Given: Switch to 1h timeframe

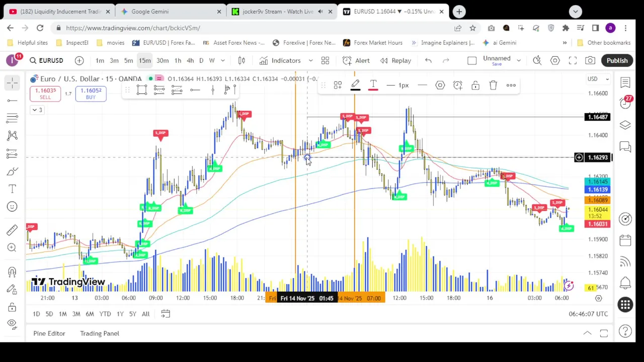Looking at the screenshot, I should point(178,60).
